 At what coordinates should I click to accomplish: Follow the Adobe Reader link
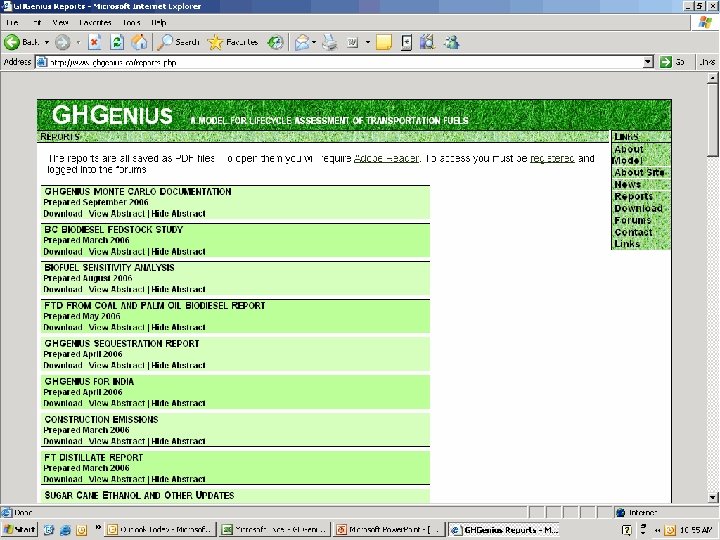(386, 158)
